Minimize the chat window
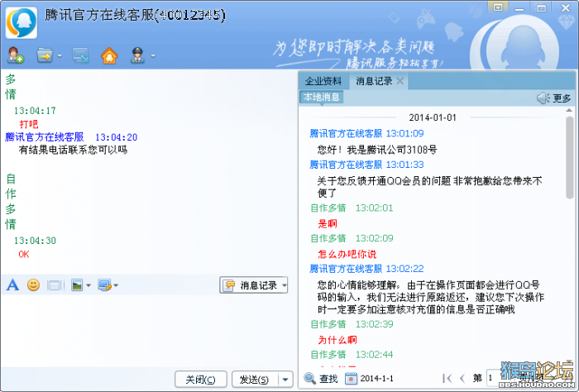The height and width of the screenshot is (392, 579). (519, 7)
